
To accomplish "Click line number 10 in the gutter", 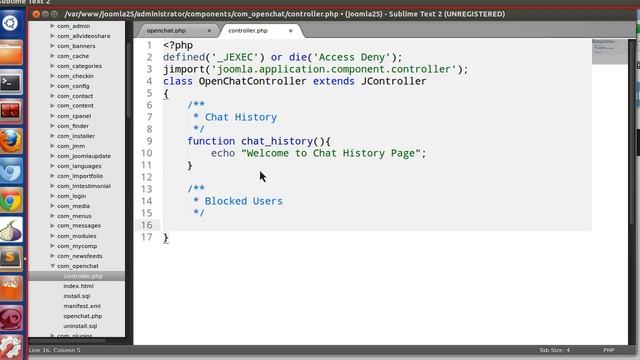I will [x=146, y=153].
